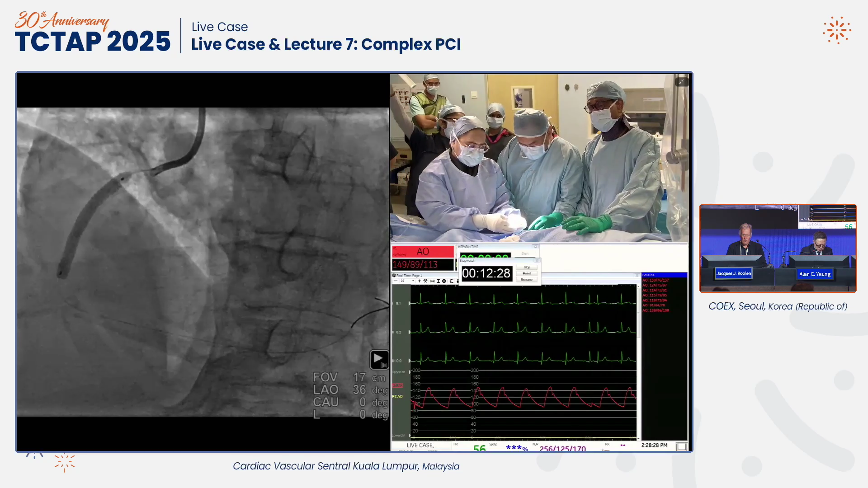
Task: Click the play button on the angiogram image
Action: [379, 360]
